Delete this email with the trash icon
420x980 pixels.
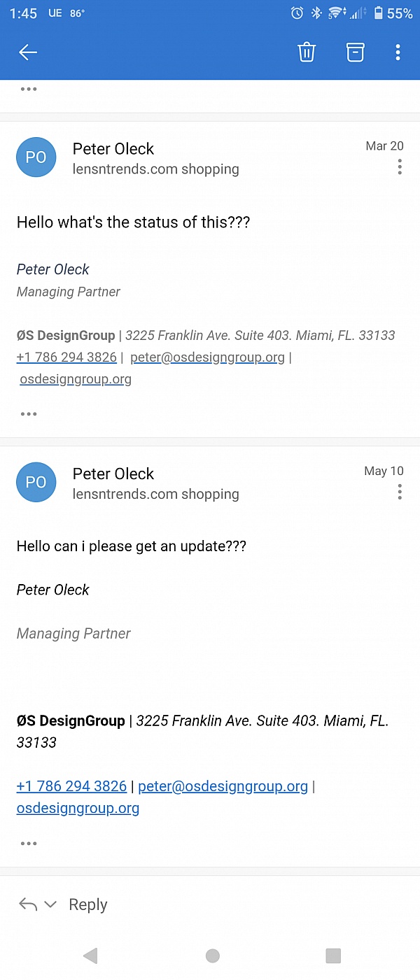click(307, 52)
